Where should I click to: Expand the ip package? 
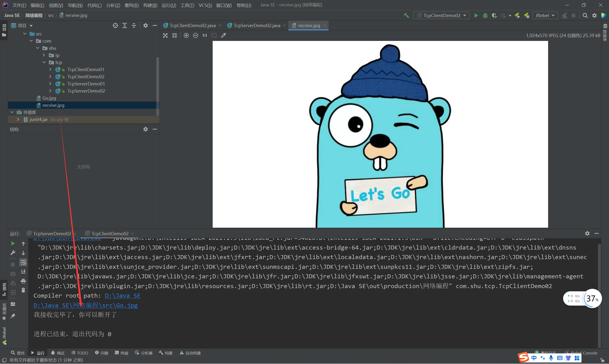point(44,55)
